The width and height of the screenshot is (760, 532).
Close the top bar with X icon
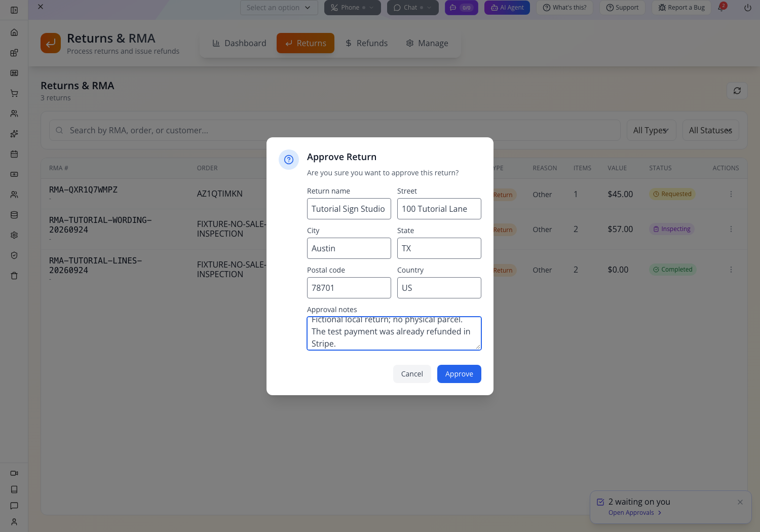click(x=41, y=7)
